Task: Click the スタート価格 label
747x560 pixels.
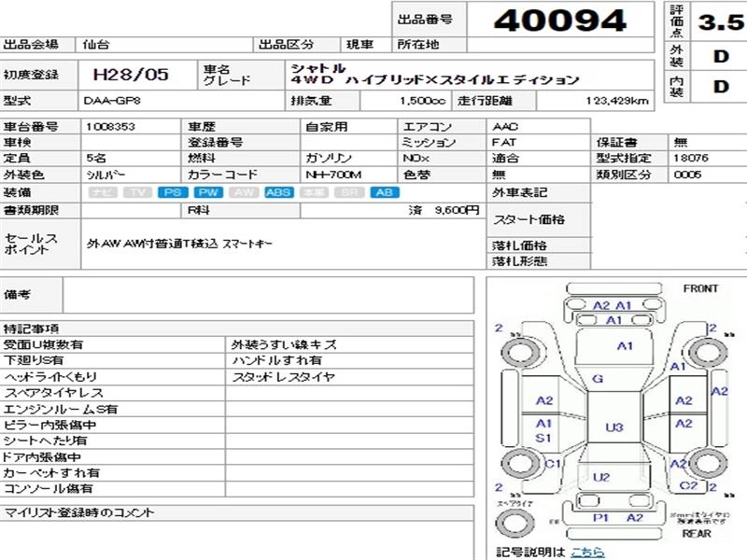Action: (529, 219)
